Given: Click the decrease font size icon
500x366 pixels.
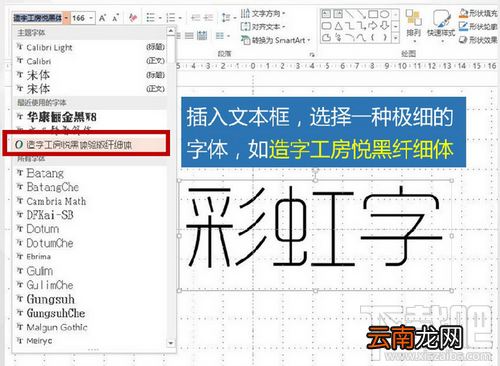Looking at the screenshot, I should coord(115,18).
